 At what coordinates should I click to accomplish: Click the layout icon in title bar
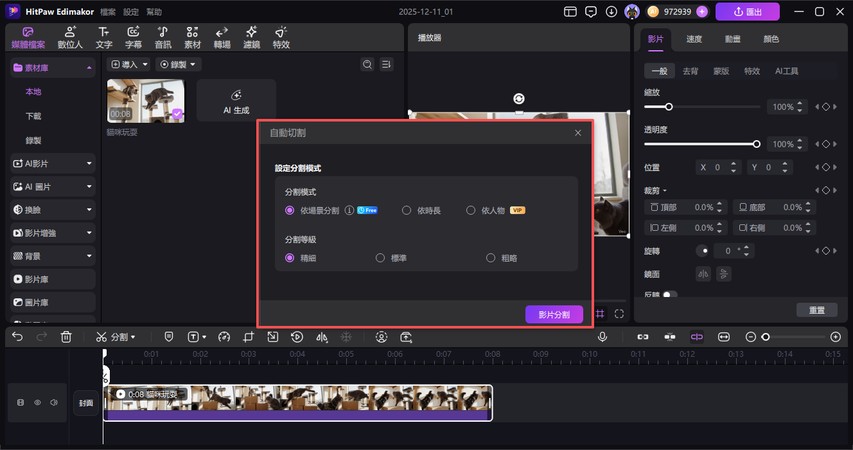click(570, 11)
